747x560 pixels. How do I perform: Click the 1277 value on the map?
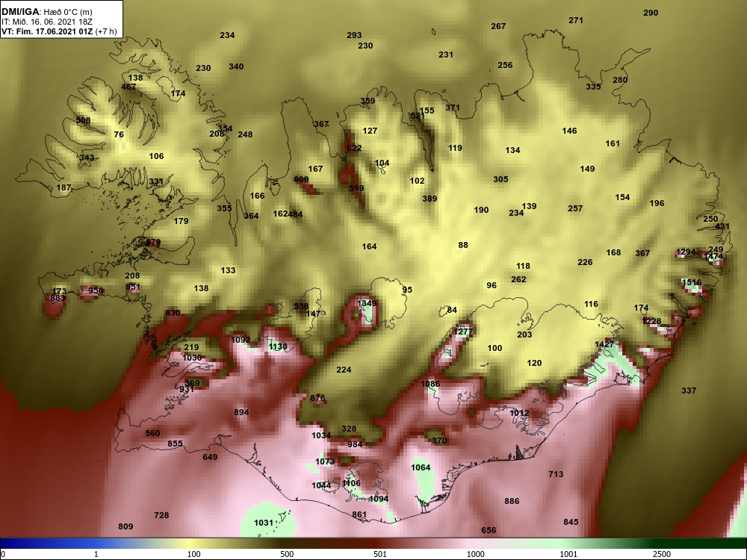pos(463,332)
